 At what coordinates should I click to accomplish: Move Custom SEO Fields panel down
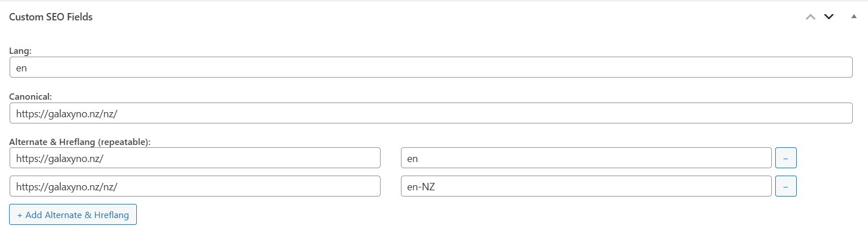[x=829, y=17]
